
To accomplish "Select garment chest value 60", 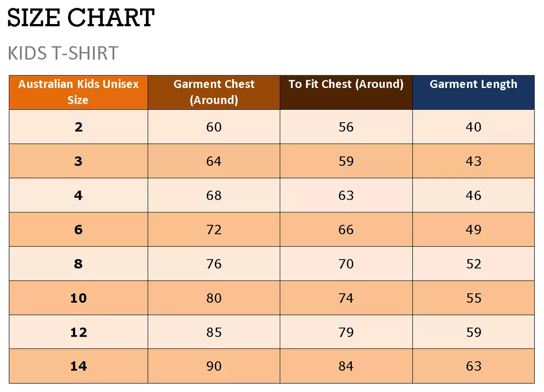I will 214,127.
